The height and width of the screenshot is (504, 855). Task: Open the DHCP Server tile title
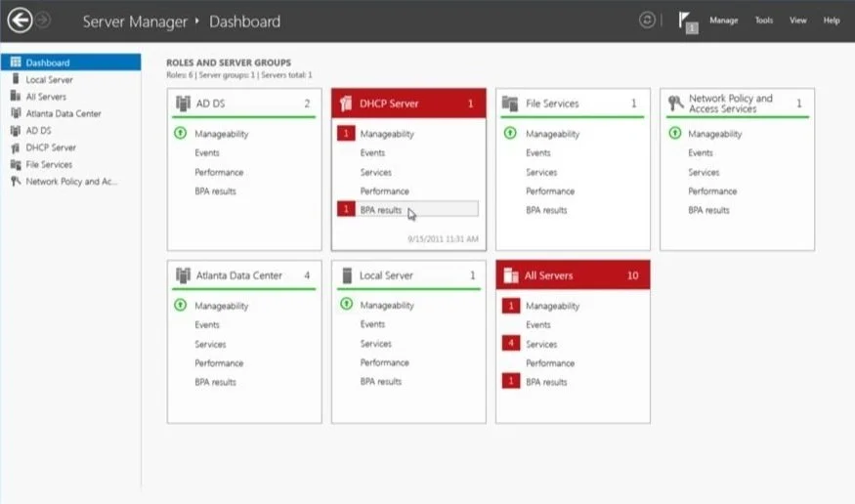click(x=389, y=104)
